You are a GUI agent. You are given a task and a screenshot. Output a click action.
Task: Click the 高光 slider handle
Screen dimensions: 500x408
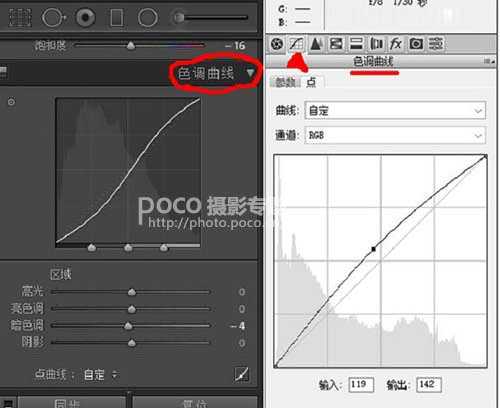pos(132,292)
